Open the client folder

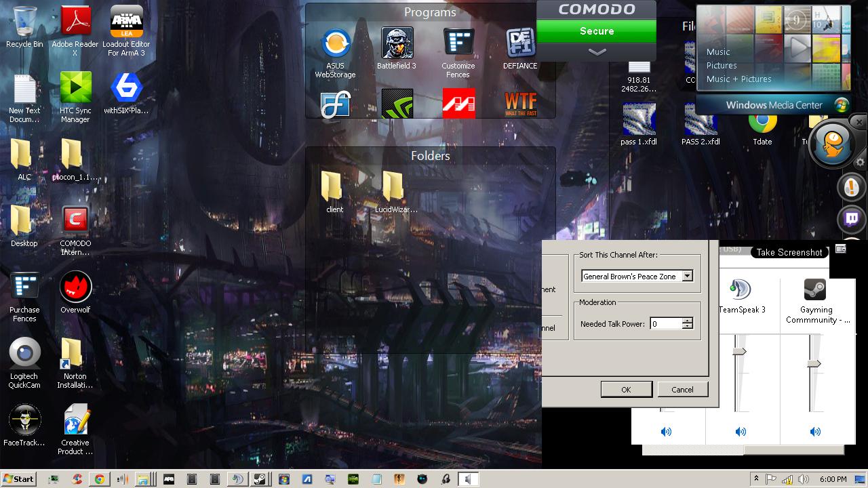(335, 192)
